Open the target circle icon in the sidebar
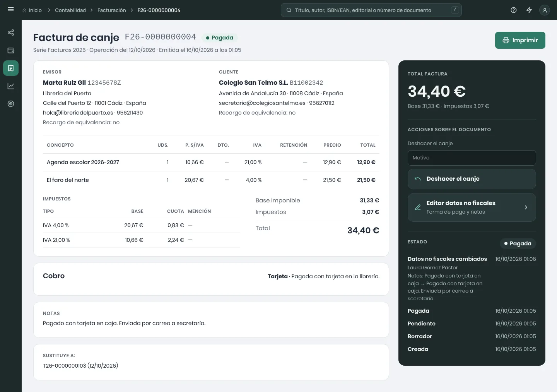 11,104
